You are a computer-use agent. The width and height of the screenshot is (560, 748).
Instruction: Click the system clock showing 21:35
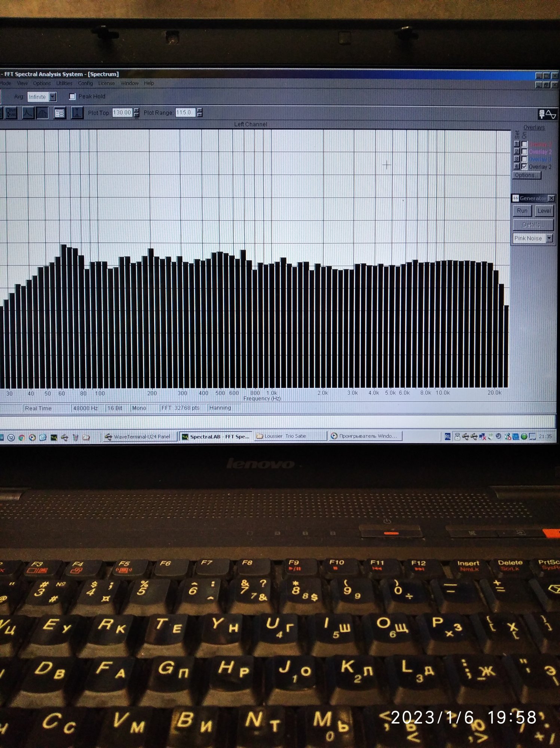[545, 436]
